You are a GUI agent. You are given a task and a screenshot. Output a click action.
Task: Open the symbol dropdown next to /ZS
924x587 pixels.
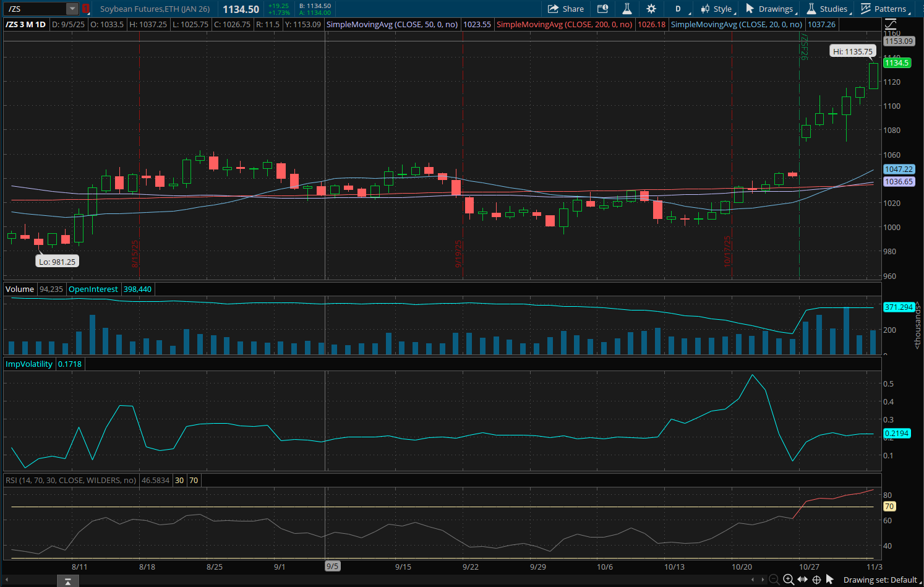[72, 9]
